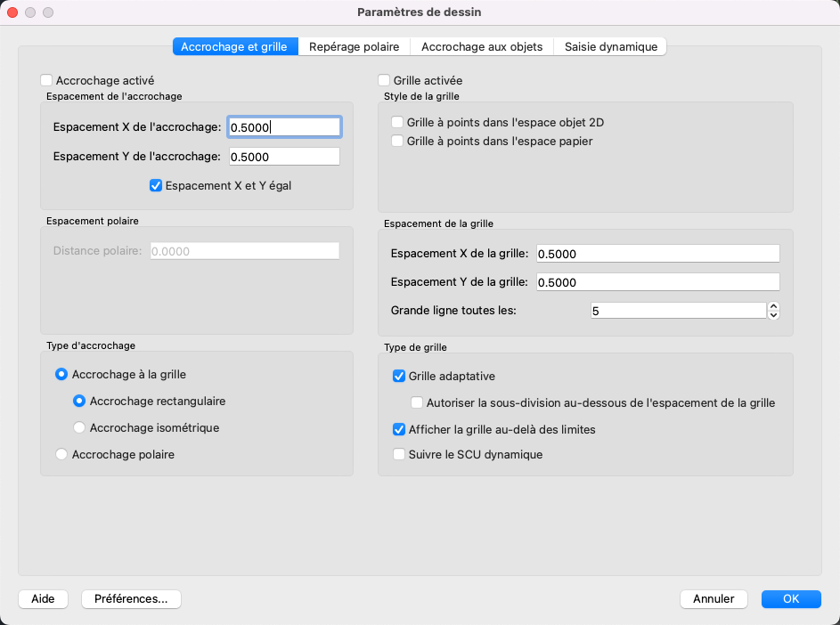Enable the Accrochage activé checkbox
This screenshot has width=840, height=625.
pyautogui.click(x=47, y=80)
